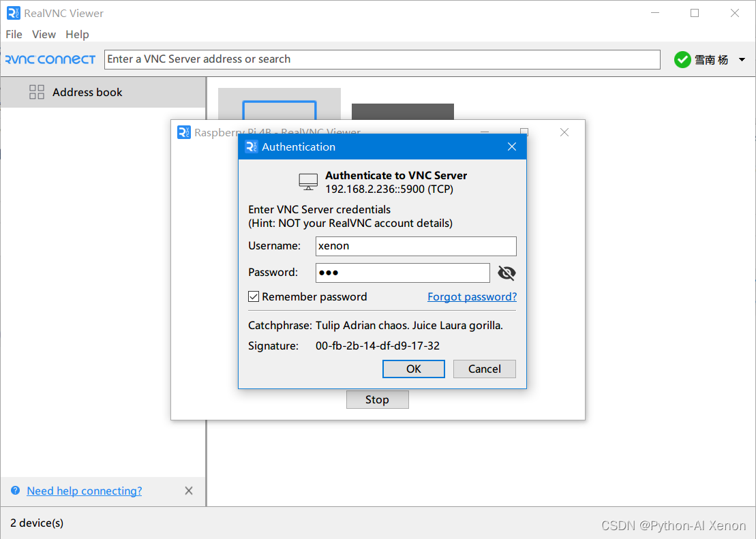Click the RVNC Connect logo
Viewport: 756px width, 539px height.
50,59
